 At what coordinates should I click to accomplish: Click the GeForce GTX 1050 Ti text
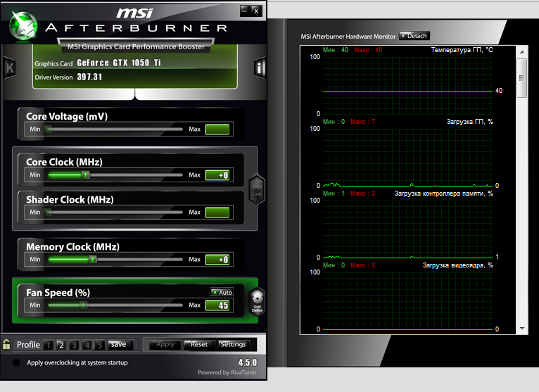(119, 63)
